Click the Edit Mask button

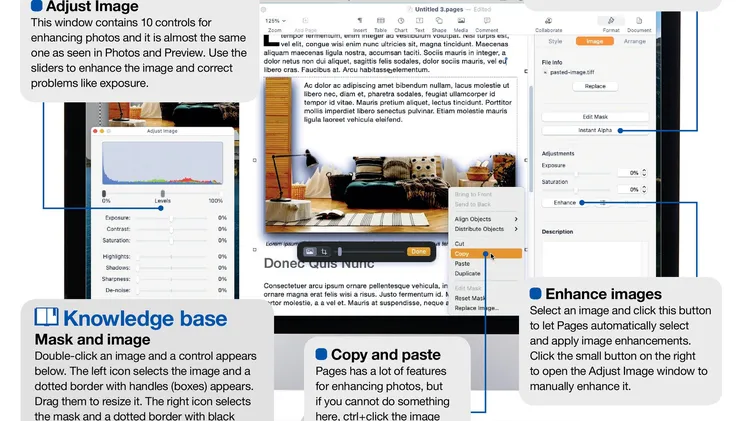pyautogui.click(x=595, y=117)
